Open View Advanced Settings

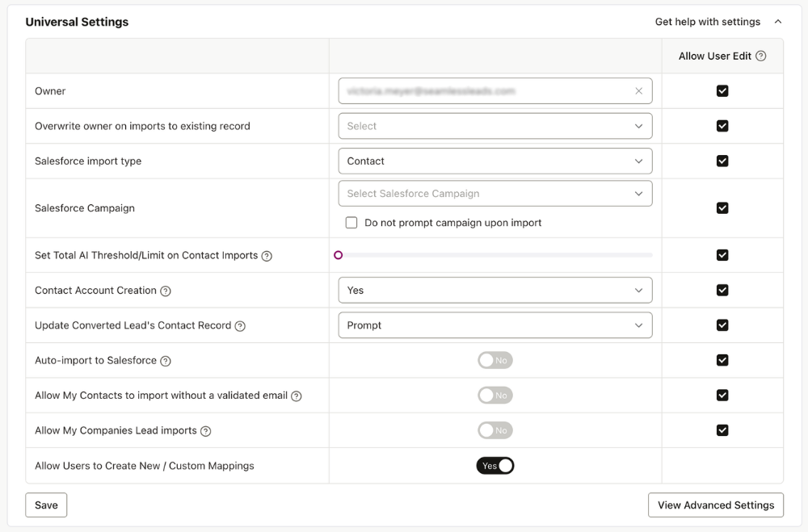pyautogui.click(x=715, y=505)
